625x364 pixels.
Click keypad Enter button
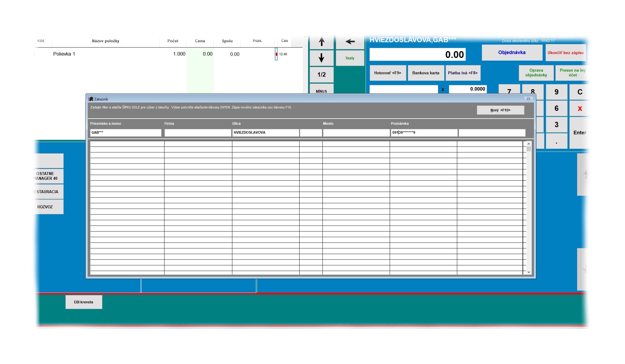579,133
